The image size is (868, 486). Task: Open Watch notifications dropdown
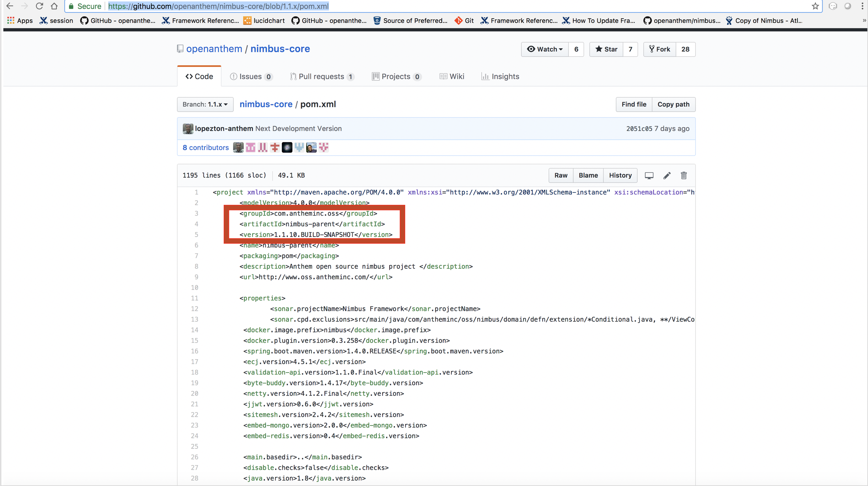545,49
